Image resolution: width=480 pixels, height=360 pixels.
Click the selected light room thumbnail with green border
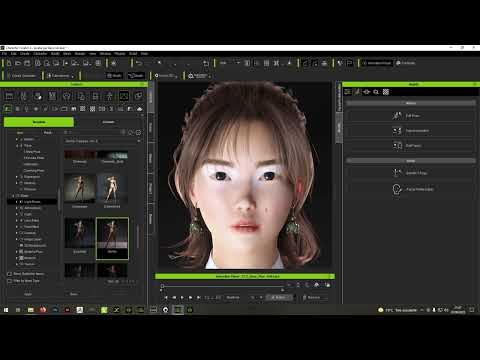[112, 238]
